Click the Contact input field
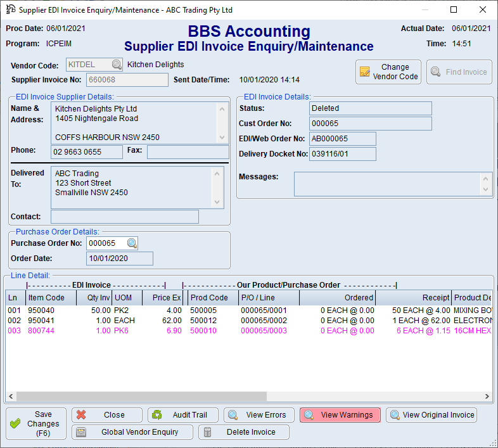Screen dimensions: 498x448 (124, 217)
